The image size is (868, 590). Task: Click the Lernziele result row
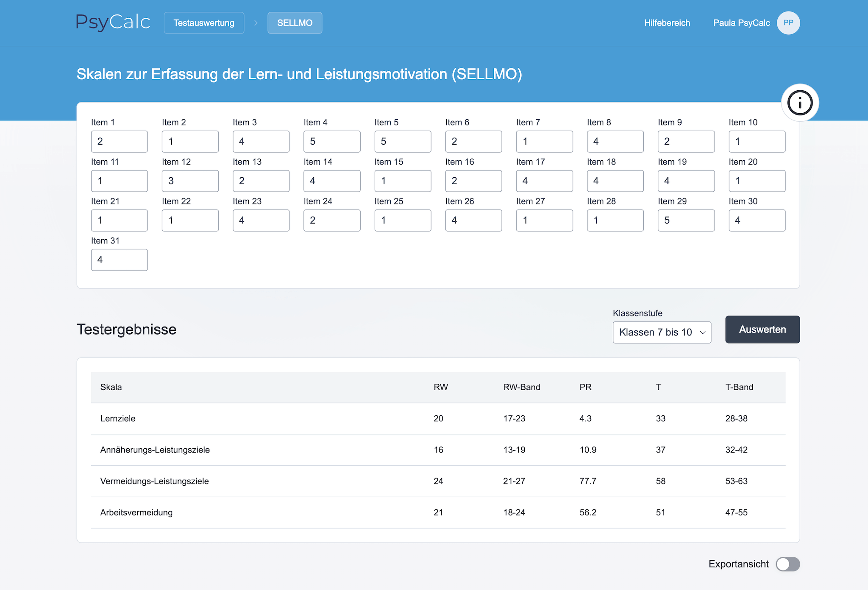(x=438, y=418)
